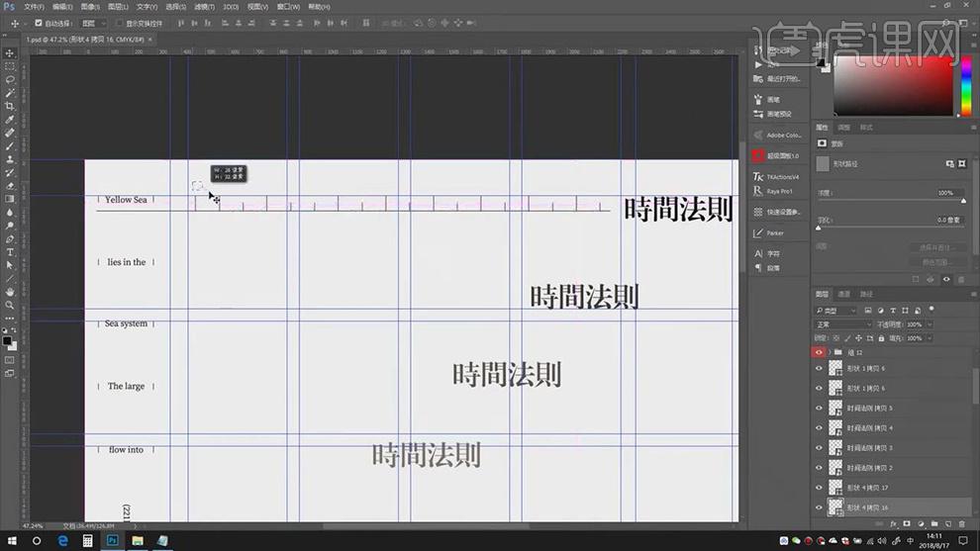The width and height of the screenshot is (980, 551).
Task: Select the Move tool in the left toolbar
Action: pyautogui.click(x=9, y=53)
